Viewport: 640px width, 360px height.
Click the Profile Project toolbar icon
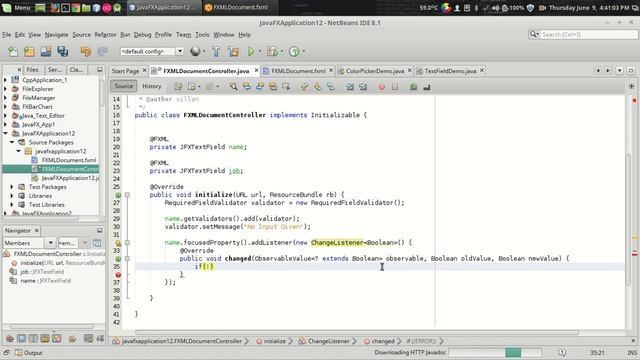294,51
